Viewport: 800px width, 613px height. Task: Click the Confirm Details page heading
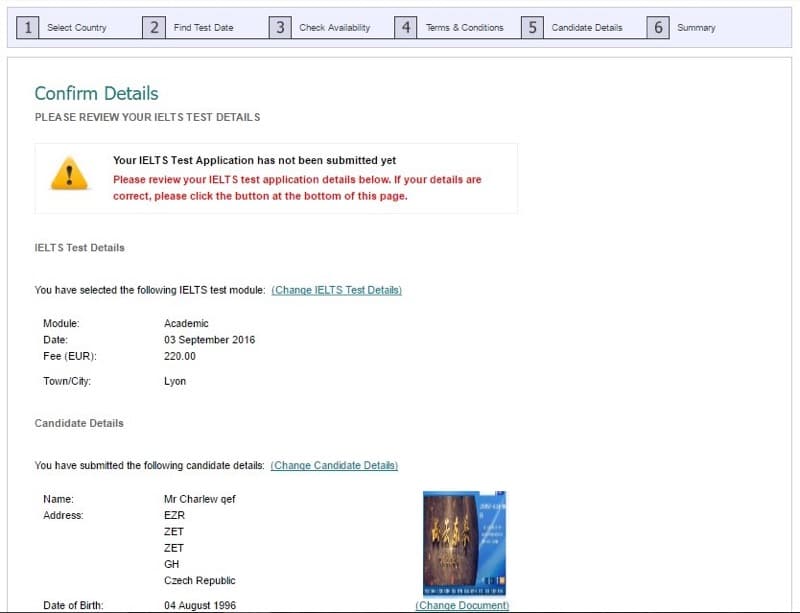point(96,94)
